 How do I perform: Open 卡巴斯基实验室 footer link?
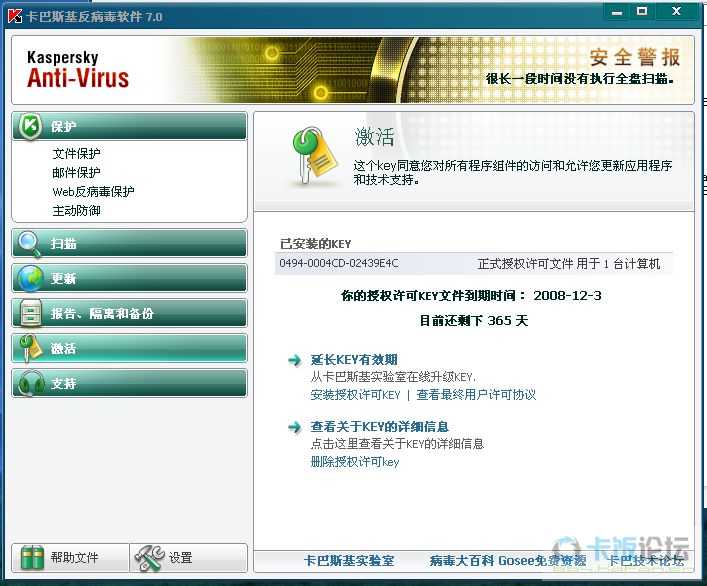pyautogui.click(x=349, y=561)
